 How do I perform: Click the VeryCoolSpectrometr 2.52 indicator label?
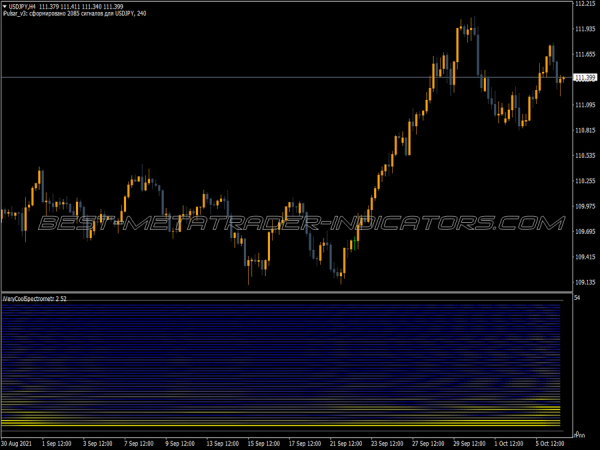click(35, 298)
